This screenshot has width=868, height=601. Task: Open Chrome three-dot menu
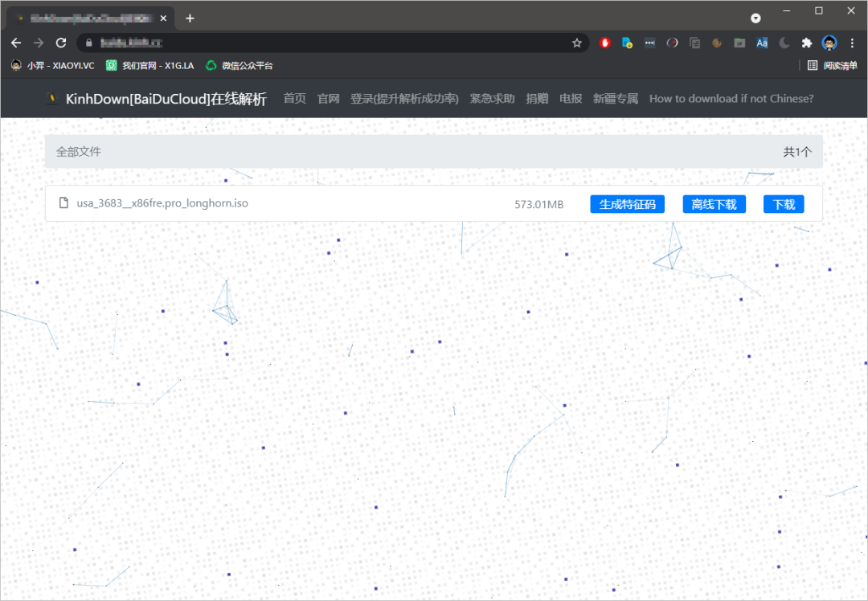pyautogui.click(x=852, y=43)
